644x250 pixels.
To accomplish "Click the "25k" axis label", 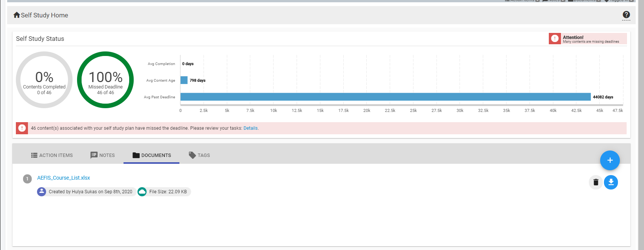I will 413,110.
